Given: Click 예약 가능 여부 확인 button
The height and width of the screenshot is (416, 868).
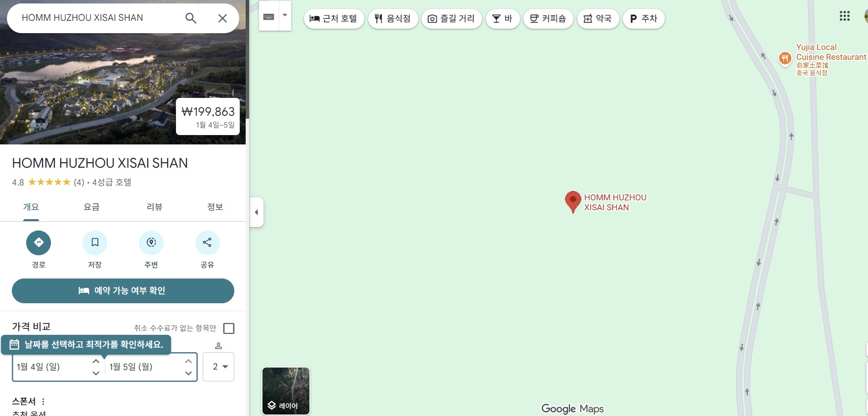Looking at the screenshot, I should (x=123, y=291).
